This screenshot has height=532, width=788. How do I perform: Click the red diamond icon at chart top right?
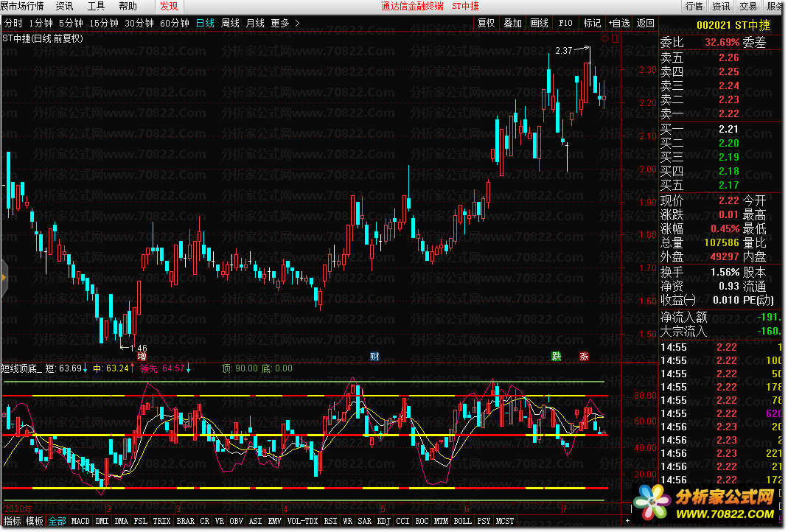(x=605, y=38)
